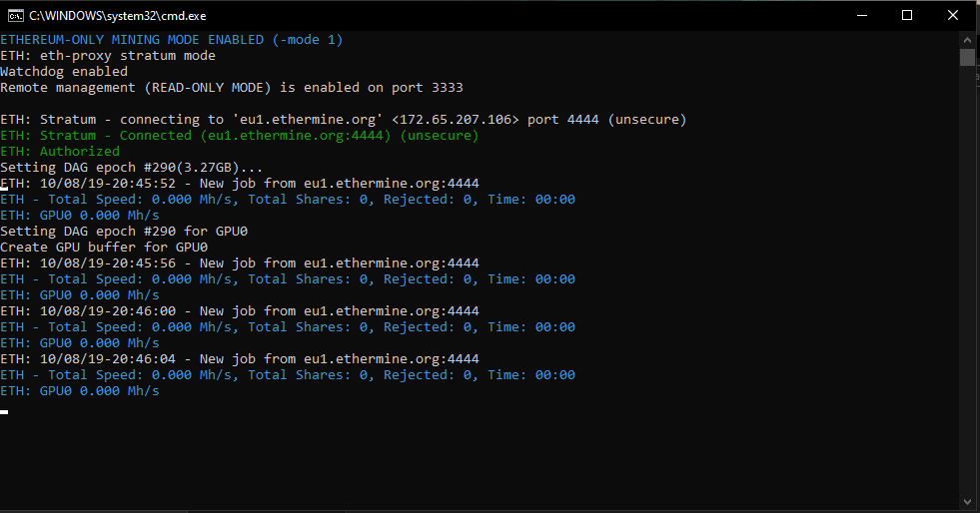980x513 pixels.
Task: Click the "Create GPU buffer for GPU0" line
Action: [x=104, y=248]
